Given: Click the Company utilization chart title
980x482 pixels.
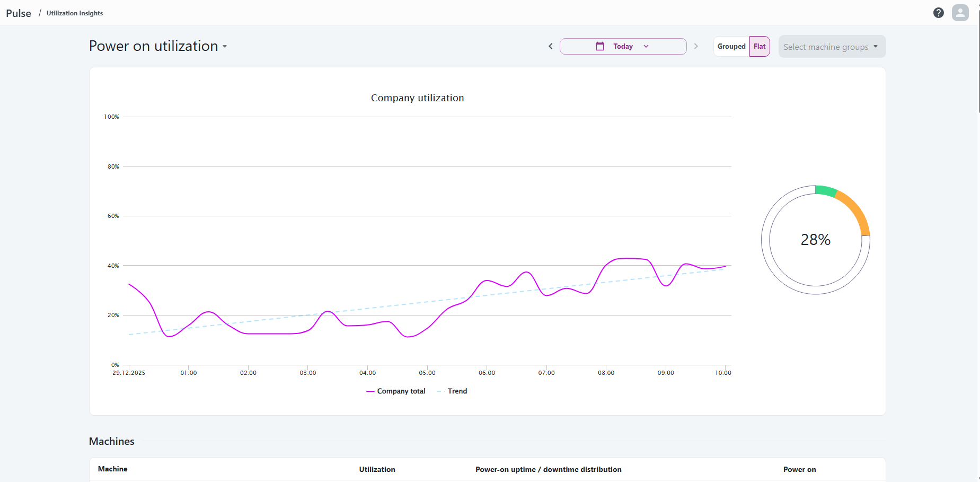Looking at the screenshot, I should coord(417,98).
